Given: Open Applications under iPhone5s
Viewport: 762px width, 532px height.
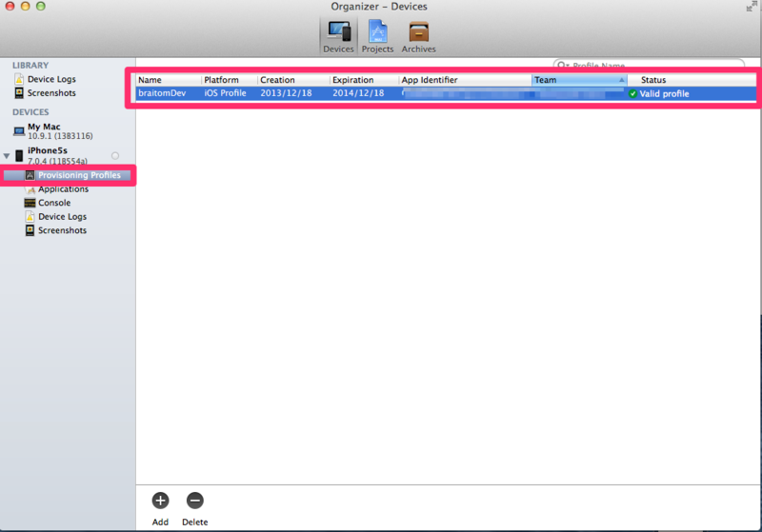Looking at the screenshot, I should click(63, 188).
